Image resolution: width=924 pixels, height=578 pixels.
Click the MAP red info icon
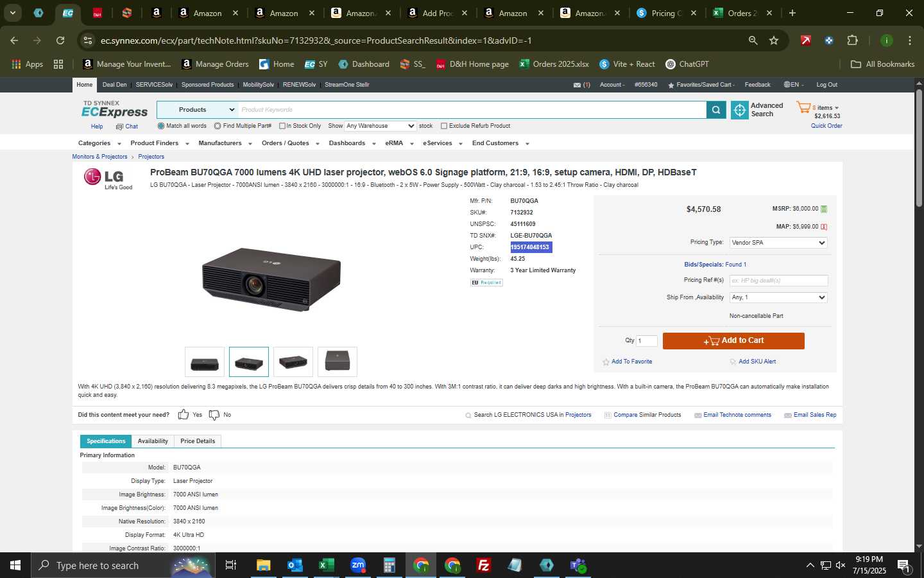click(x=824, y=227)
